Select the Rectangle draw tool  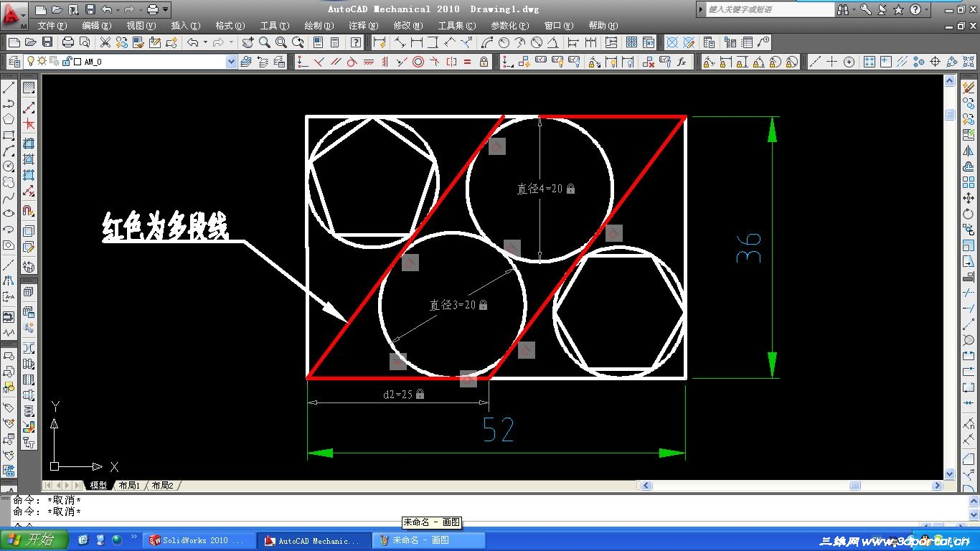pos(9,135)
